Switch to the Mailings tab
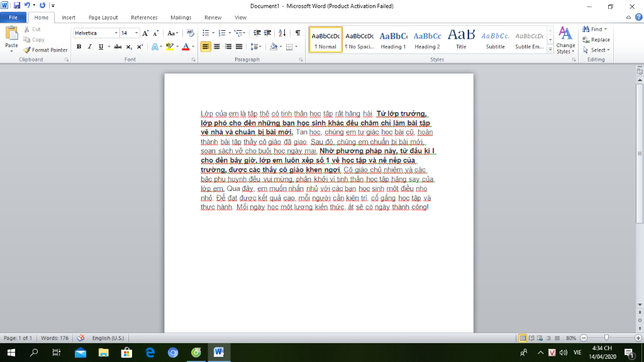Screen dimensions: 644x362 pos(180,18)
